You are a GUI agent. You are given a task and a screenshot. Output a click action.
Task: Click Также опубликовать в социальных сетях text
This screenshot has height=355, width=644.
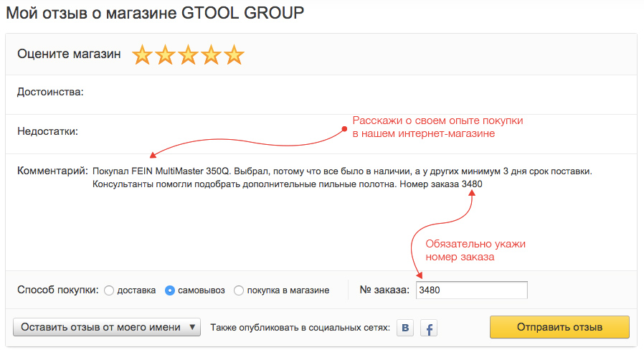tap(300, 328)
